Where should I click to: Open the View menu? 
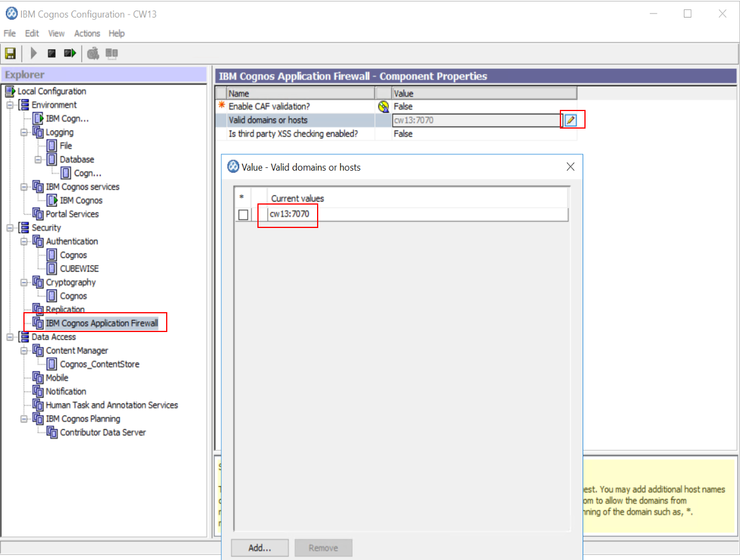pyautogui.click(x=56, y=33)
